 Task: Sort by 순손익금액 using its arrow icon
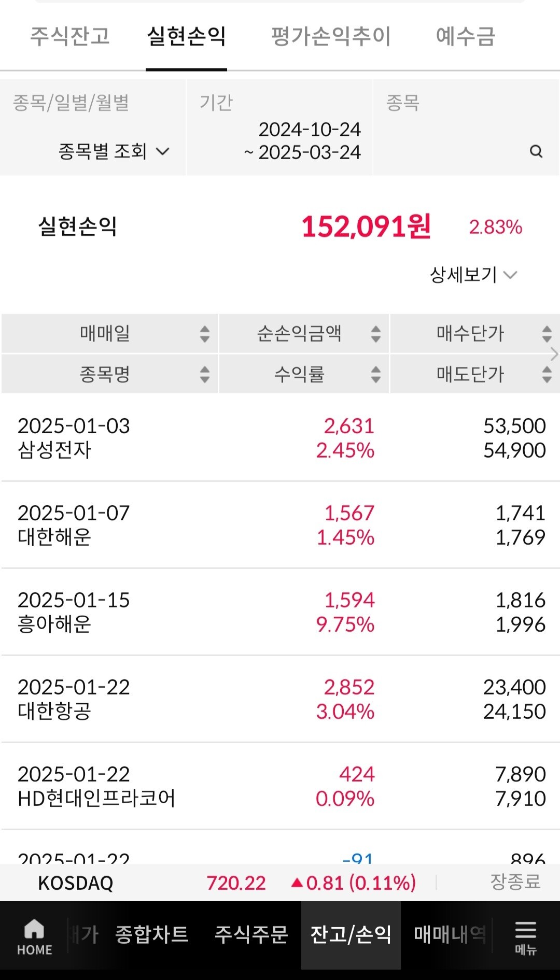coord(376,334)
